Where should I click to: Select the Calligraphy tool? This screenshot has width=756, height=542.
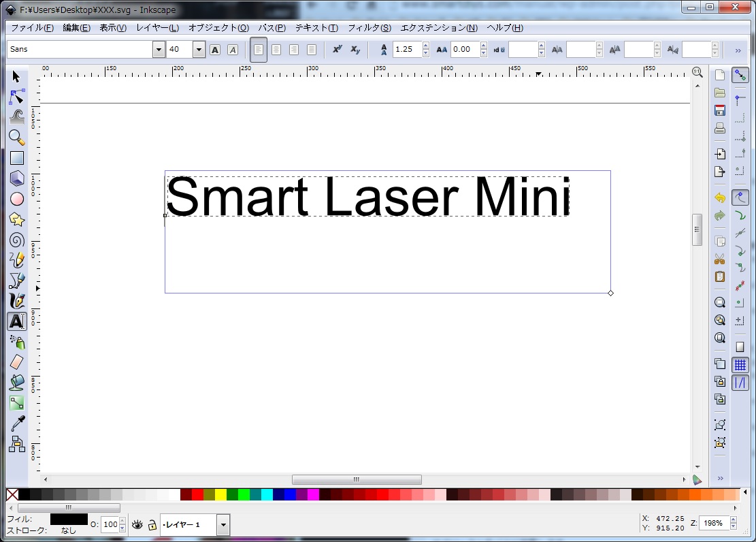tap(16, 301)
